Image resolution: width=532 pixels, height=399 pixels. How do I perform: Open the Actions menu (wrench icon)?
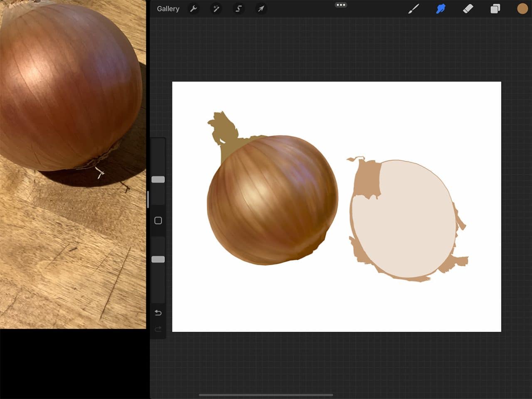point(194,9)
